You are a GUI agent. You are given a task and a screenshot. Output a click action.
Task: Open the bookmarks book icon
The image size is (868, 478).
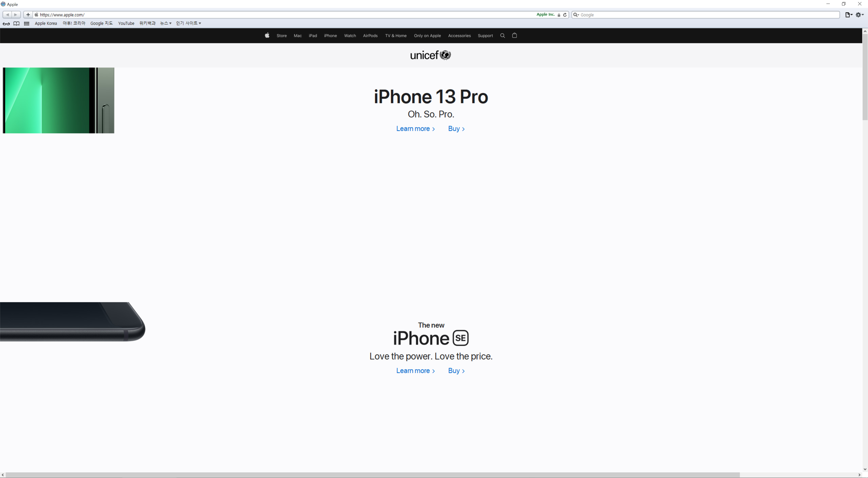click(16, 24)
